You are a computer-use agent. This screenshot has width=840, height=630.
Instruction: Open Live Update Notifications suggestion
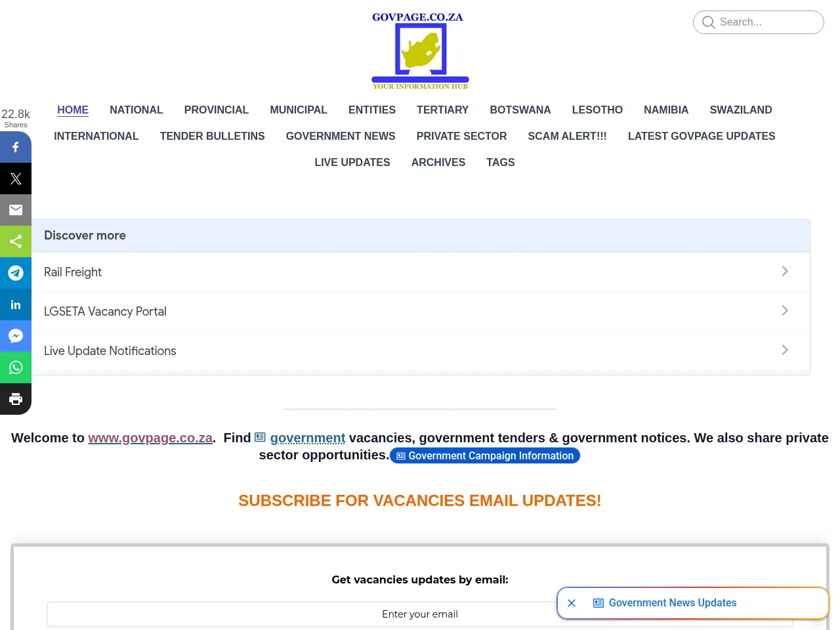coord(421,350)
